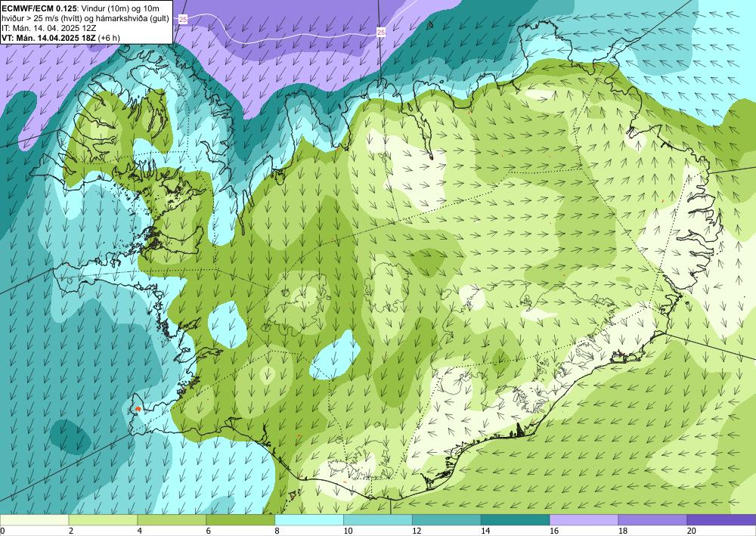Click the '14' legend scale label
756x536 pixels.
(x=485, y=531)
